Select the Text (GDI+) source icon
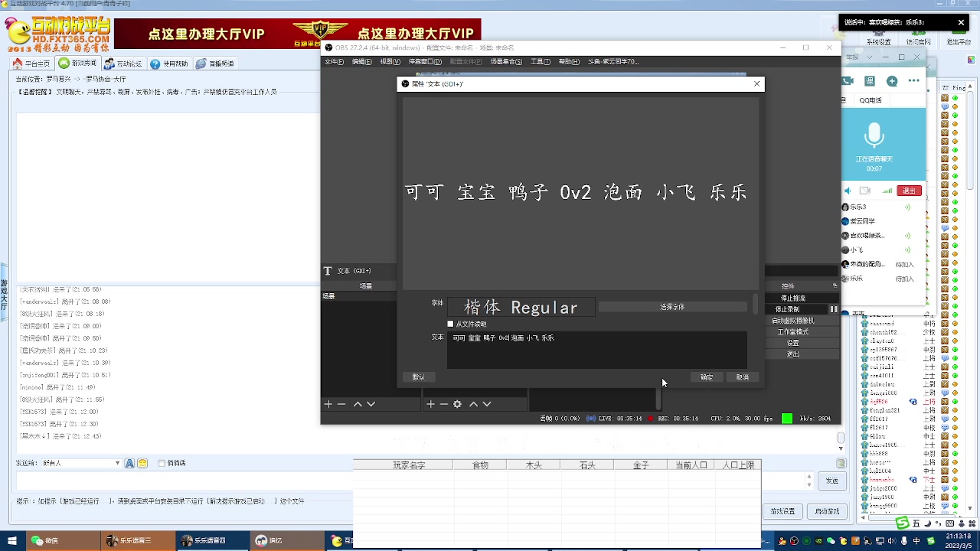The image size is (980, 551). (328, 271)
